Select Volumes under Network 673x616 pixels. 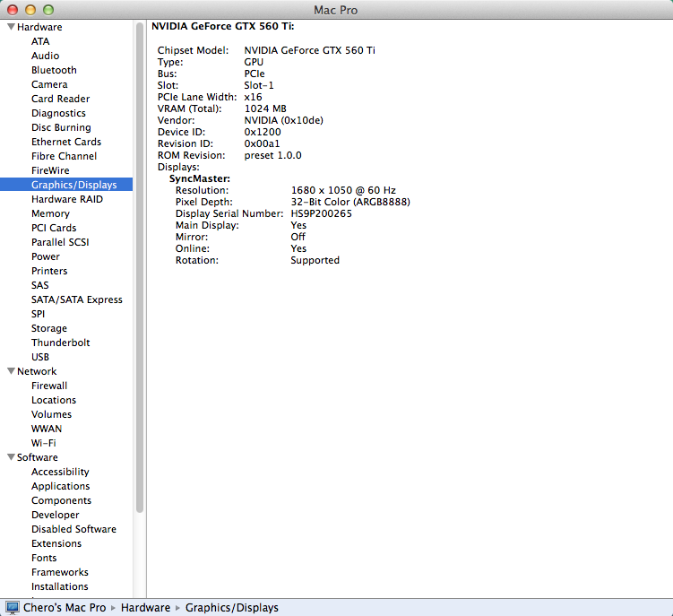pyautogui.click(x=51, y=414)
